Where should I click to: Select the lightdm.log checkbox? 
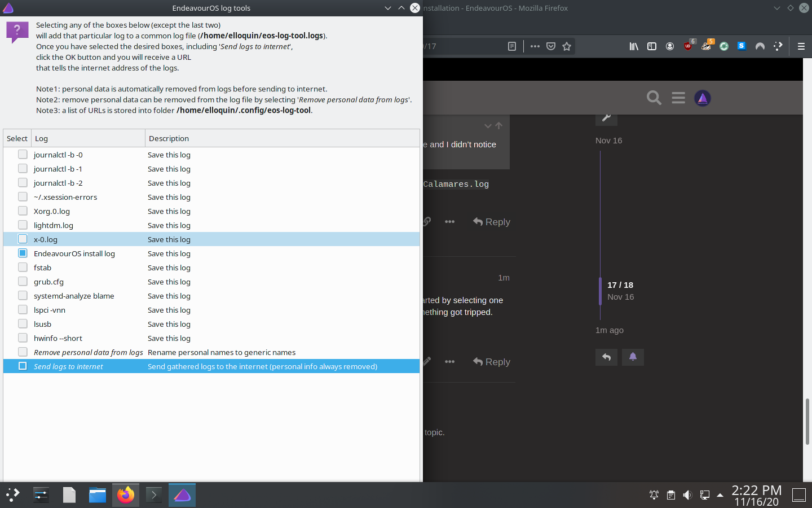(23, 225)
